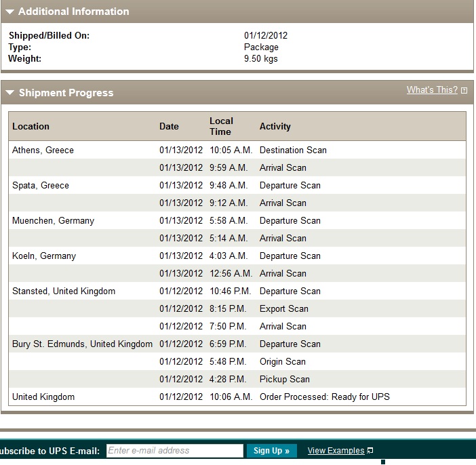Click the 7:50 P.M. time cell

pos(228,326)
